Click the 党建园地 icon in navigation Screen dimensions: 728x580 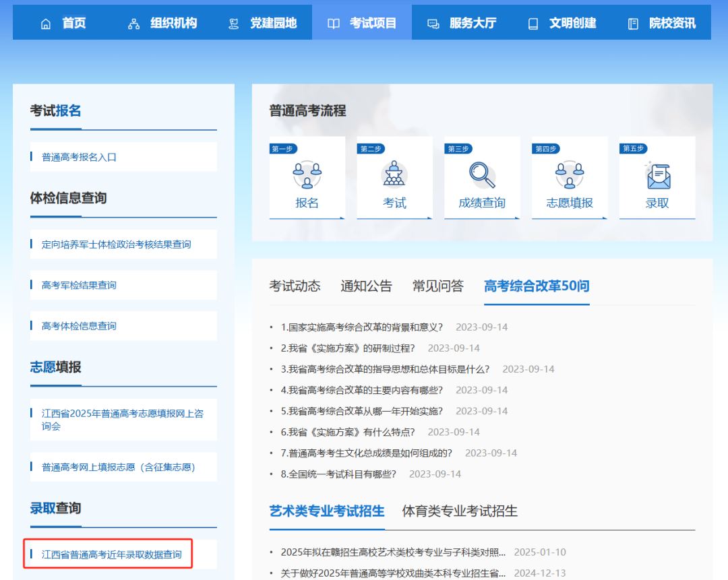[x=233, y=22]
